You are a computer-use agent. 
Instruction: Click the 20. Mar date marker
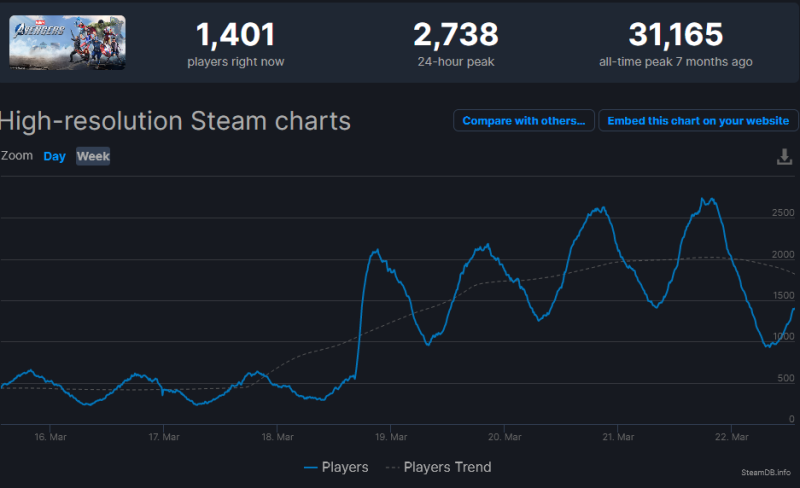pyautogui.click(x=505, y=437)
